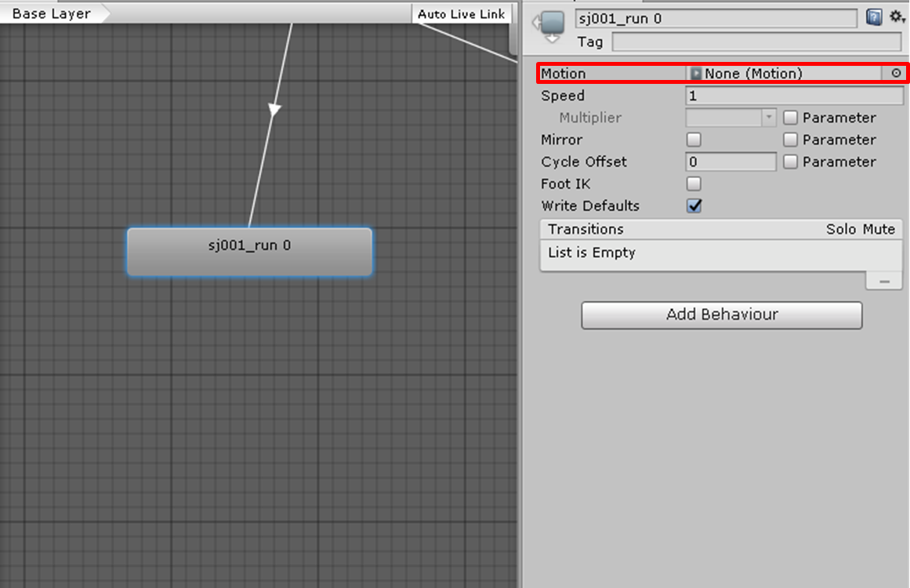This screenshot has width=910, height=588.
Task: Select the Base Layer breadcrumb
Action: (51, 13)
